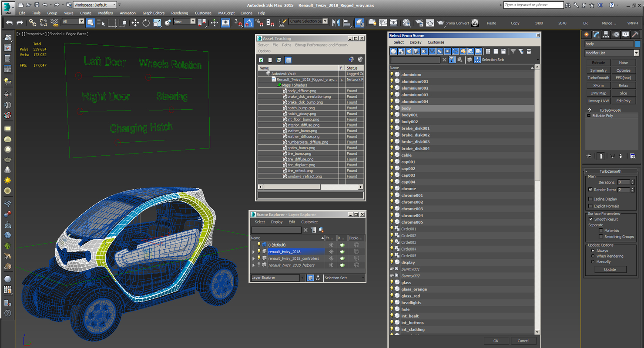Click the keyword search field
The width and height of the screenshot is (644, 348).
click(533, 5)
